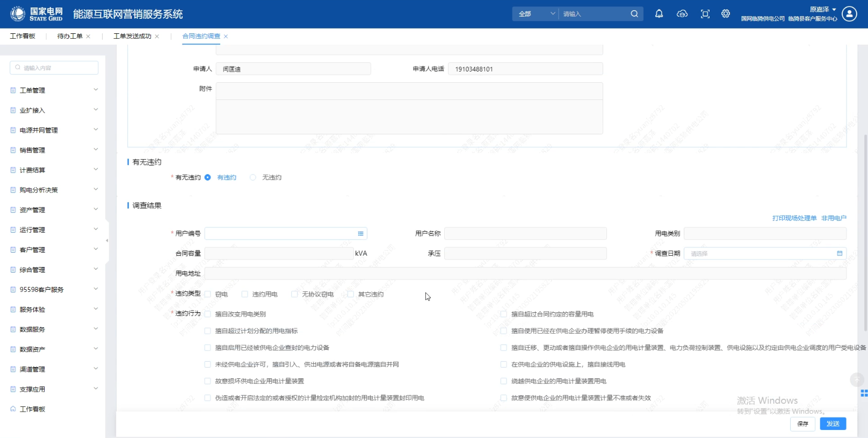Click the notification bell icon
The height and width of the screenshot is (438, 868).
coord(659,14)
